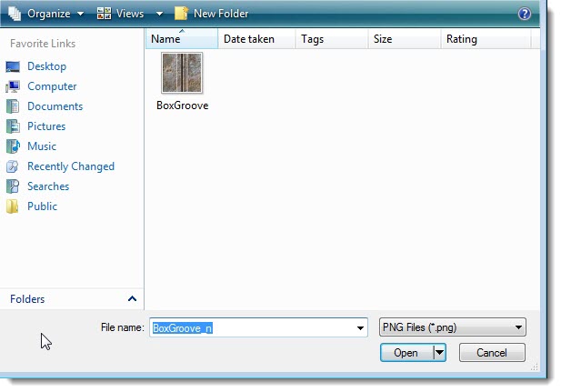Click the Pictures folder icon

pyautogui.click(x=13, y=126)
